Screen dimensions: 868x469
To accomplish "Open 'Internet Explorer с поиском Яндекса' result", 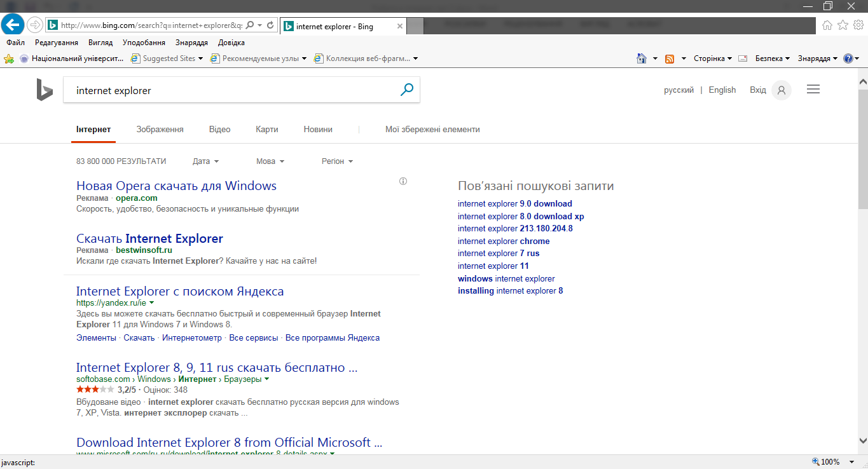I will pos(180,292).
